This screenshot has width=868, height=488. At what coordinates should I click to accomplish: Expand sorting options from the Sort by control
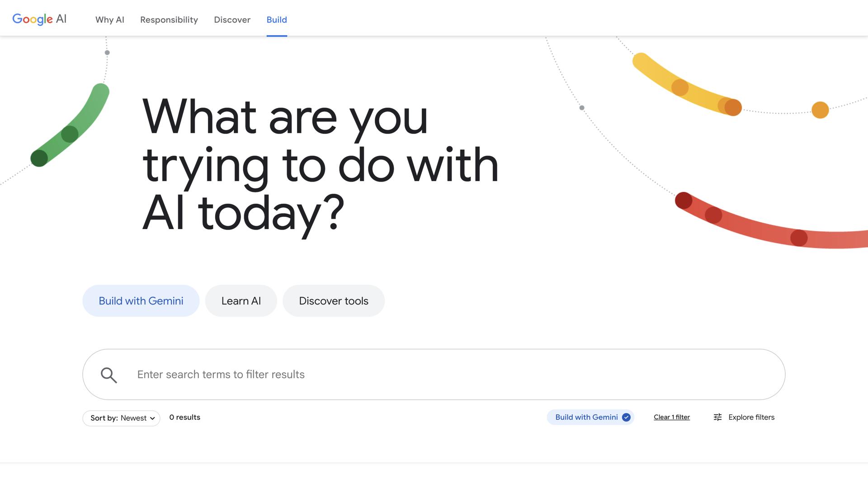pos(121,418)
